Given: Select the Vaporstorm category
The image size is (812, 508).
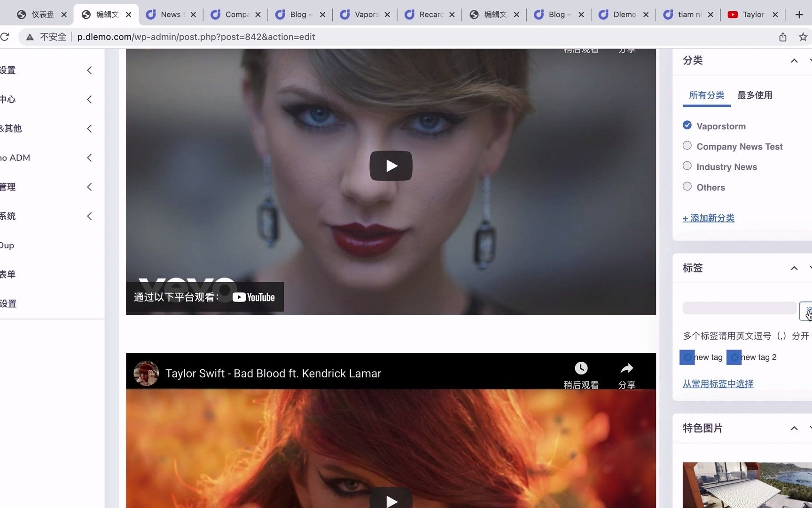Looking at the screenshot, I should pos(687,125).
